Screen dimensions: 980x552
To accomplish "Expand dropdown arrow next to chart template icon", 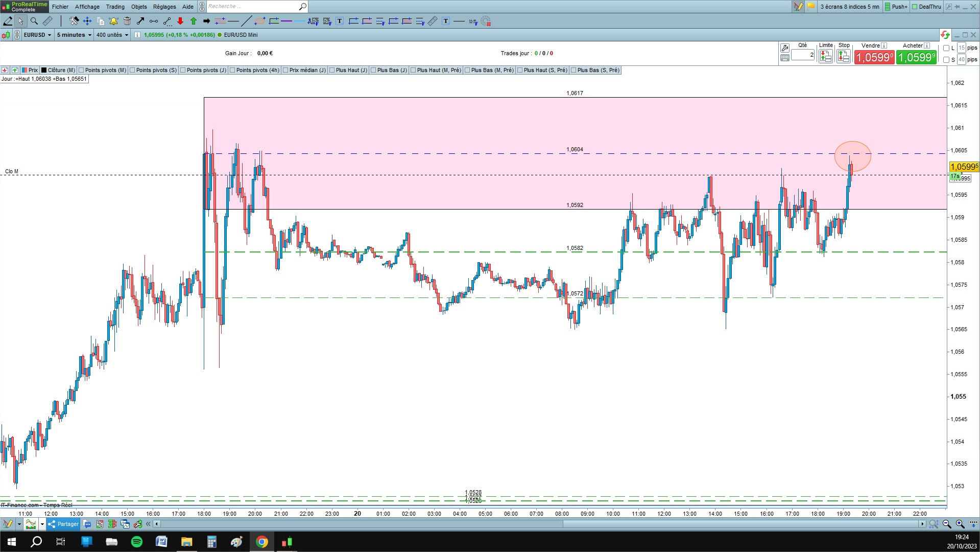I will pos(42,524).
